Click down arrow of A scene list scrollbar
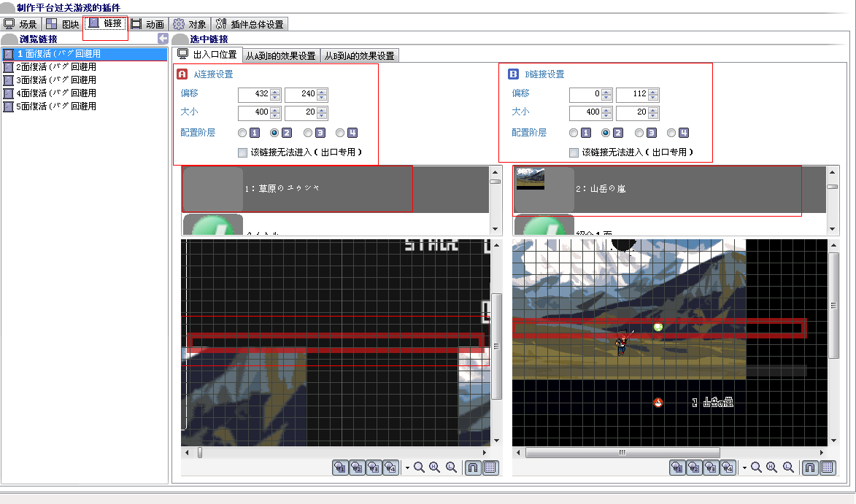 click(496, 229)
